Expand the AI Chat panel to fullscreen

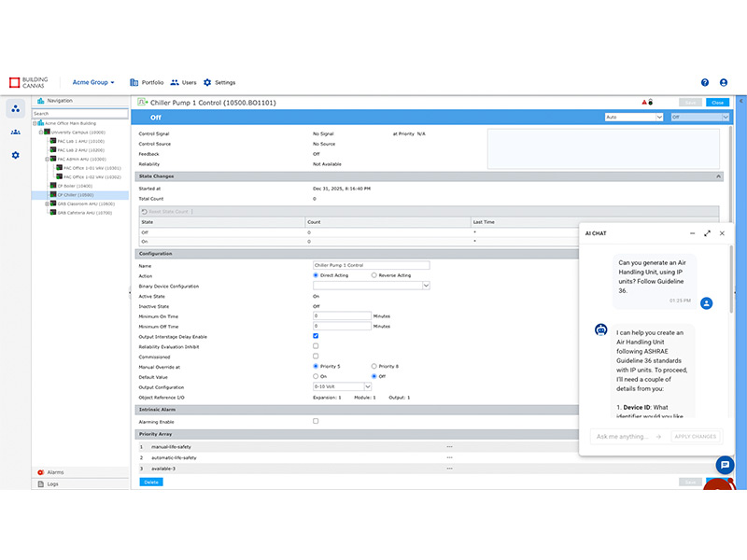pos(707,233)
